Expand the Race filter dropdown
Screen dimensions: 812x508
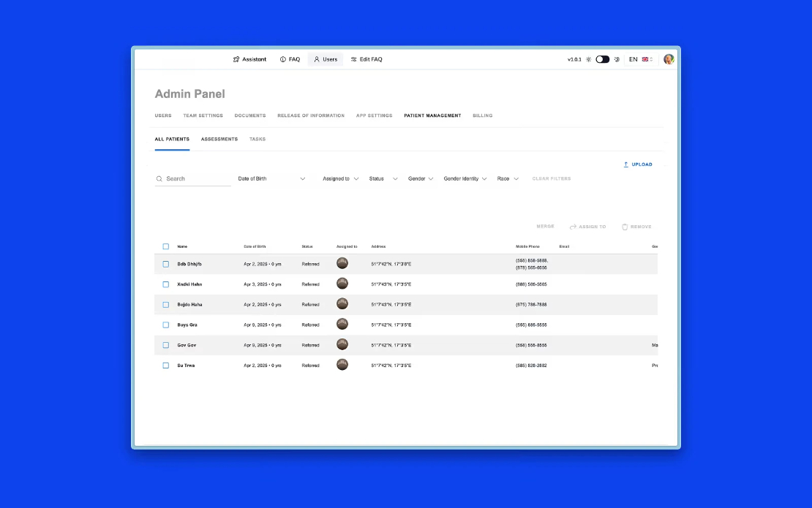click(x=508, y=179)
